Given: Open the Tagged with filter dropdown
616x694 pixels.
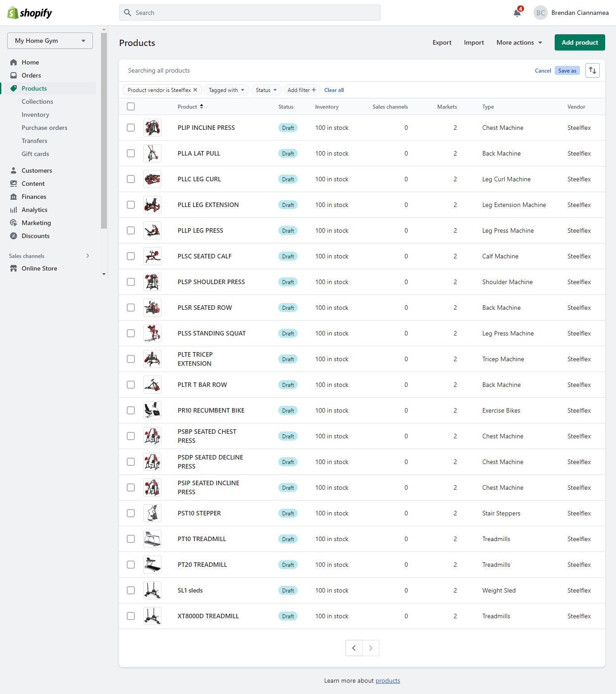Looking at the screenshot, I should [x=226, y=90].
